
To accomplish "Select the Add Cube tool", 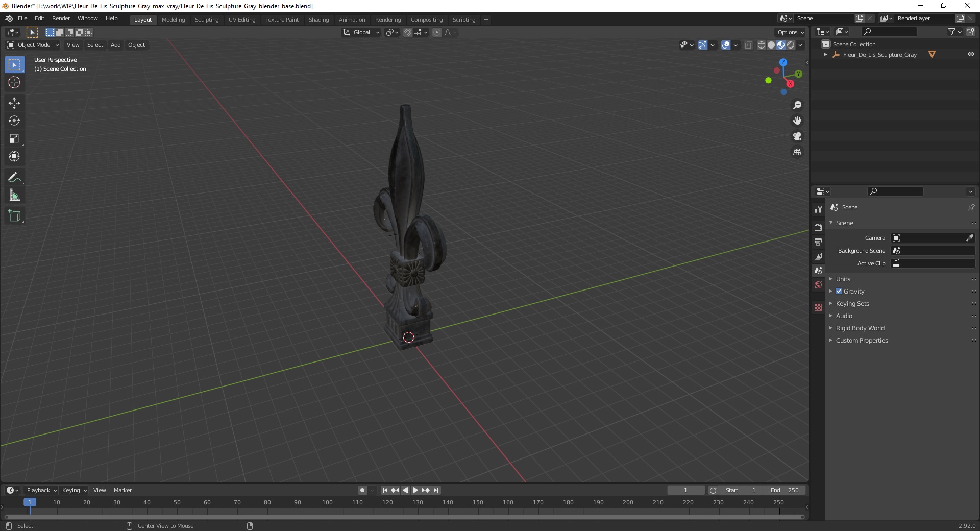I will click(14, 216).
